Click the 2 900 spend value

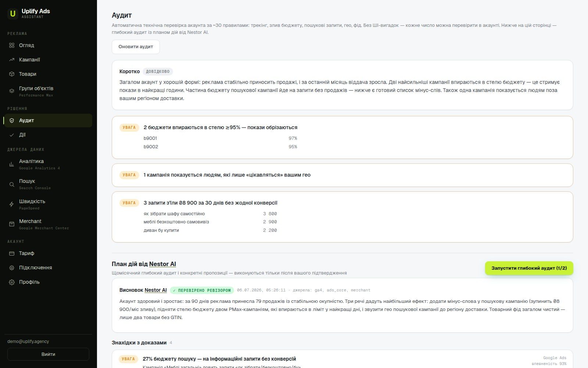pyautogui.click(x=270, y=222)
